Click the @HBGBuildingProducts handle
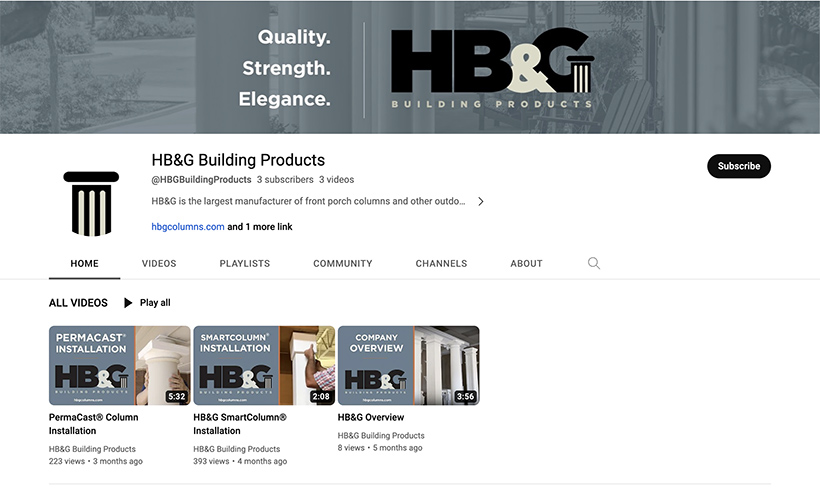The image size is (820, 491). [x=201, y=179]
